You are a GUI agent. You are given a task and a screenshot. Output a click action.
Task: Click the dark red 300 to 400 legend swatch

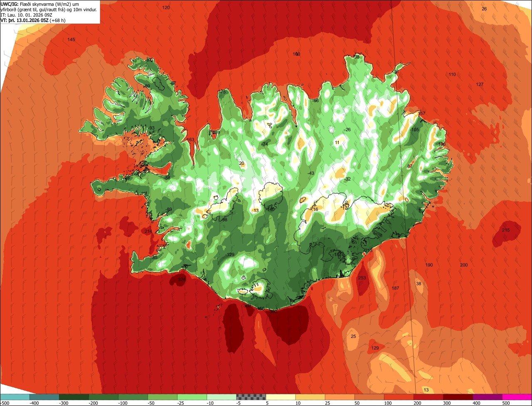pyautogui.click(x=458, y=397)
